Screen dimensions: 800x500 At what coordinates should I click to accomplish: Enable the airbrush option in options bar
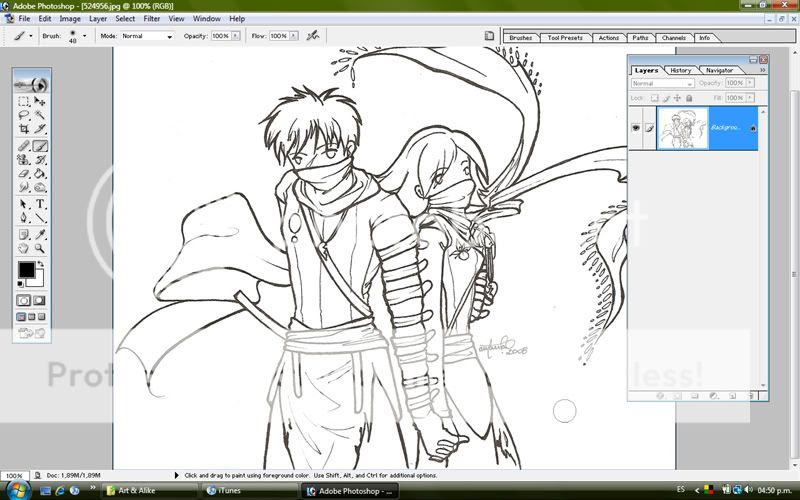click(313, 35)
